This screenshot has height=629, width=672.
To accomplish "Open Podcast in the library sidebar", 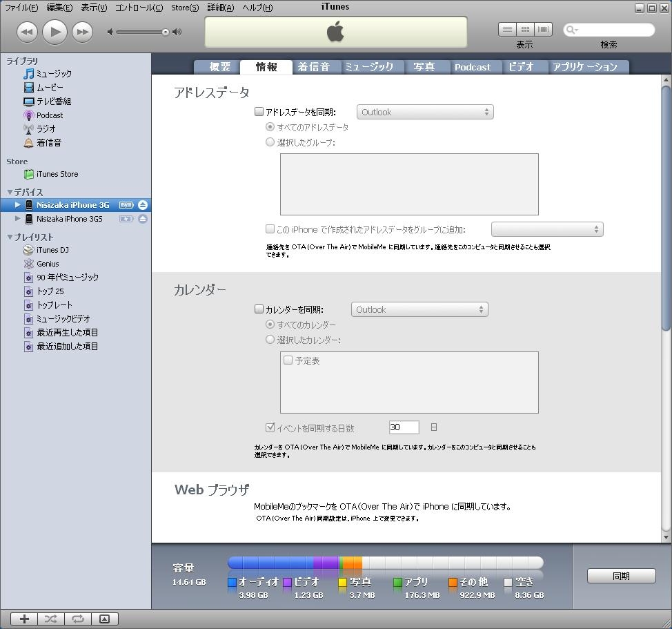I will point(50,115).
